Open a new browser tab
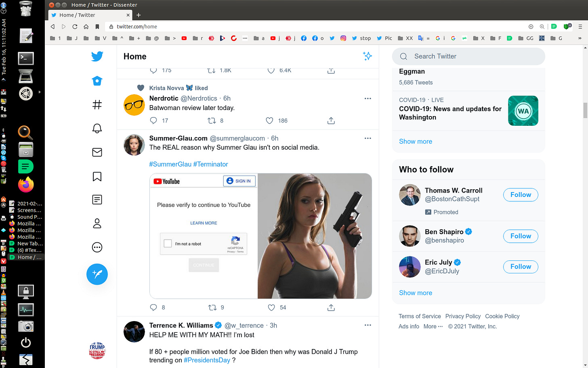Viewport: 588px width, 368px height. pyautogui.click(x=139, y=15)
